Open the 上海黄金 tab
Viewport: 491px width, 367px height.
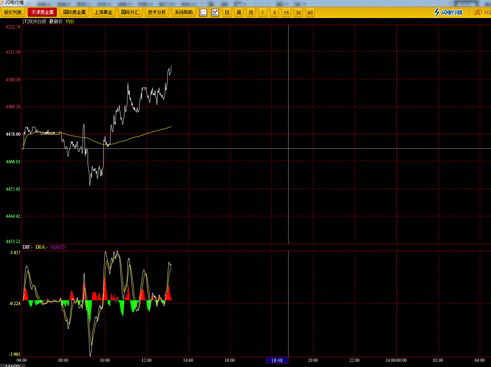(x=103, y=12)
